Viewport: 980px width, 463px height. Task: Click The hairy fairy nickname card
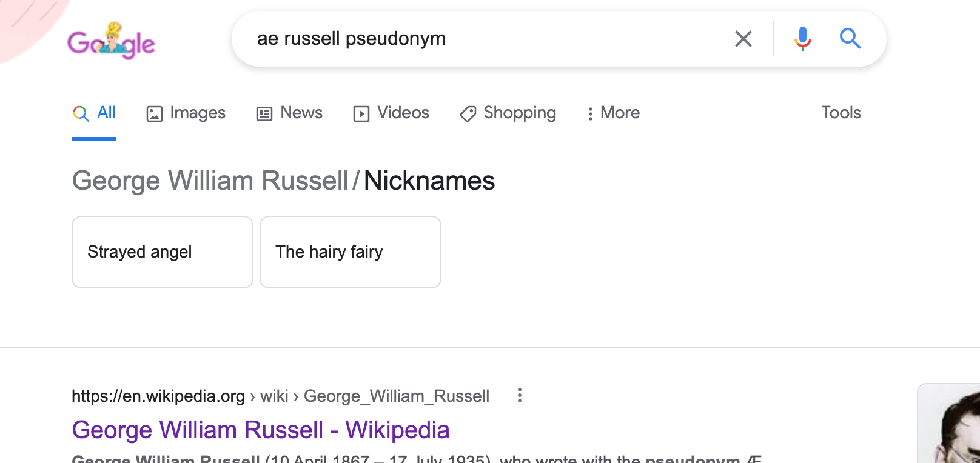coord(351,252)
